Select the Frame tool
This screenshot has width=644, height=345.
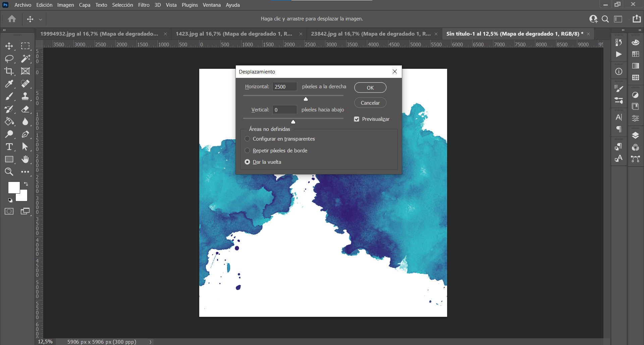click(25, 71)
